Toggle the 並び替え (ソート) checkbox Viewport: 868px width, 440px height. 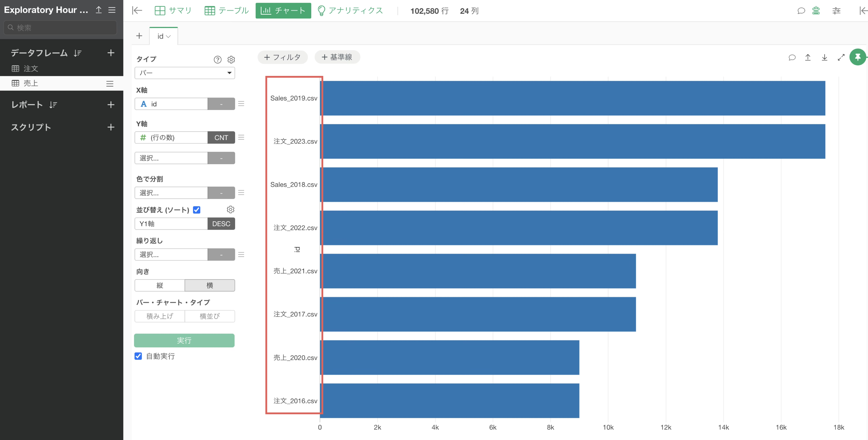pyautogui.click(x=197, y=210)
